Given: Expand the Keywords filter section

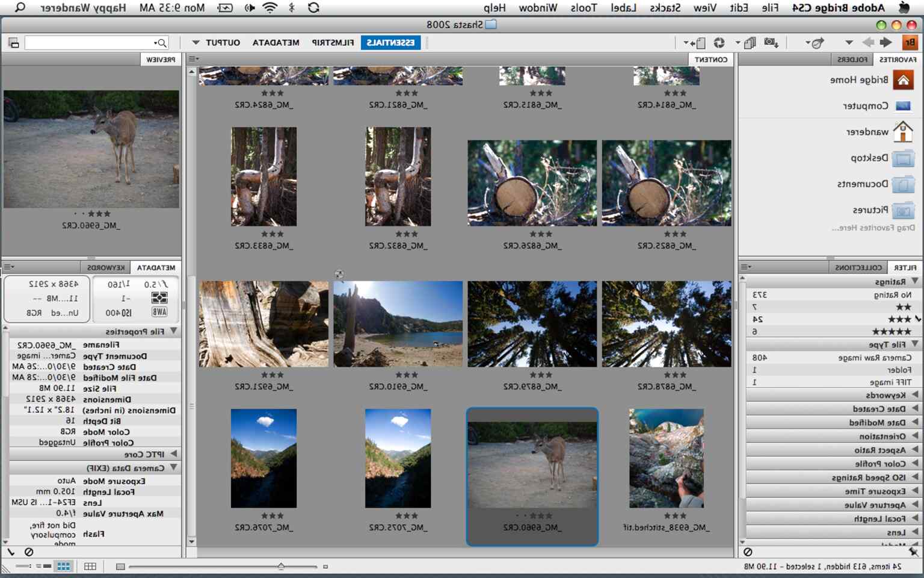Looking at the screenshot, I should [915, 395].
